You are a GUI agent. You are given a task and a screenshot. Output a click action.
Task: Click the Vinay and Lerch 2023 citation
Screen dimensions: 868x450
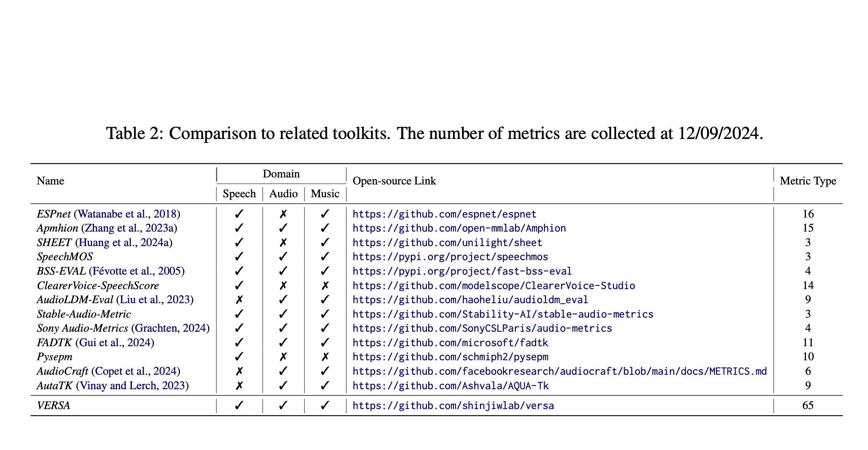pyautogui.click(x=132, y=386)
